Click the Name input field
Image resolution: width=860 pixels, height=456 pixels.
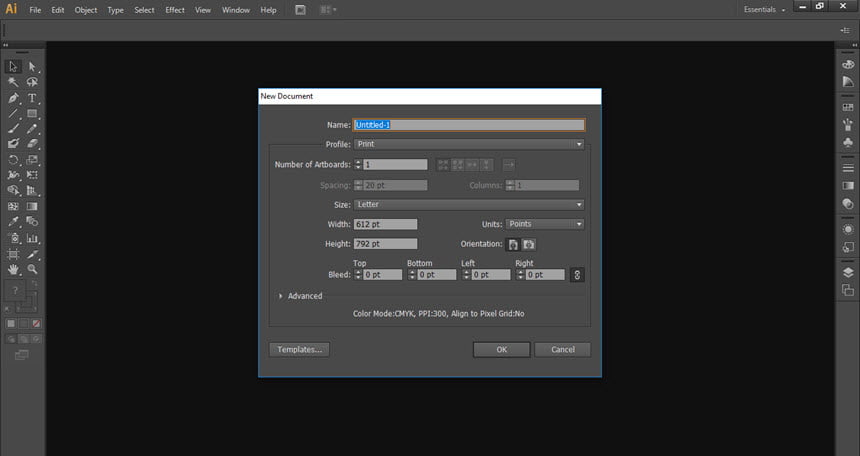[469, 125]
